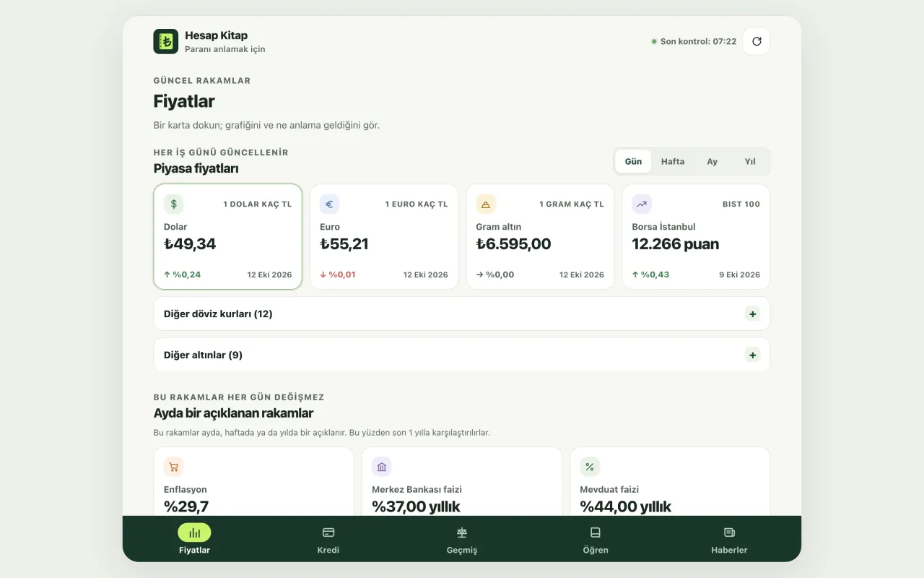Open the Kredi card icon in bottom nav
924x578 pixels.
(x=328, y=532)
